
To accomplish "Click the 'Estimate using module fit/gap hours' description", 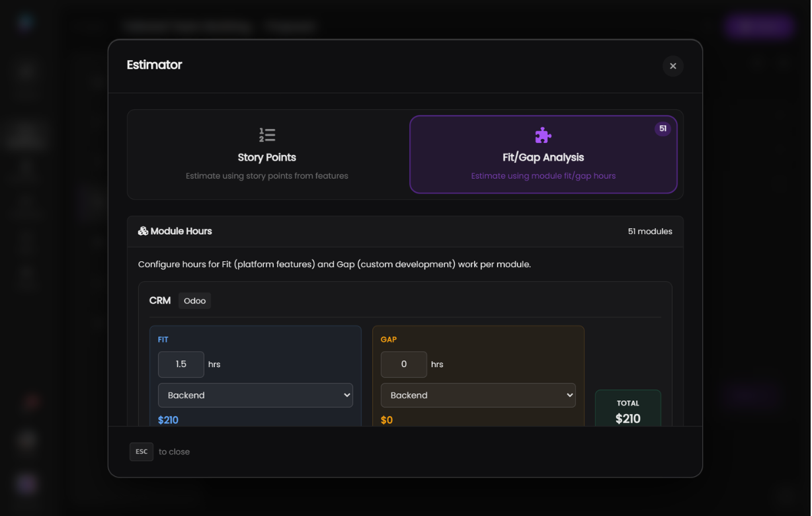I will tap(543, 176).
